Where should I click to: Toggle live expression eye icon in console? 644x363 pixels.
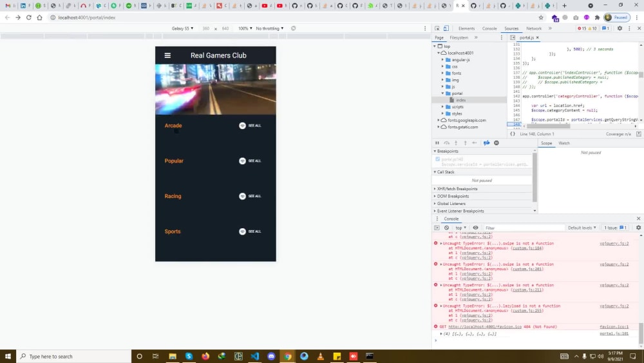tap(476, 228)
